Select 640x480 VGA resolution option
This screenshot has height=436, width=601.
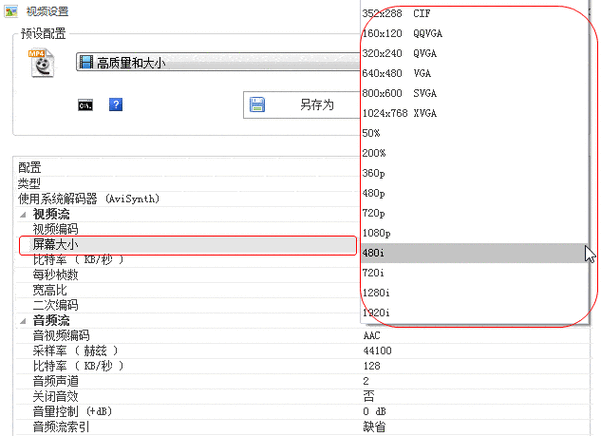pyautogui.click(x=398, y=73)
